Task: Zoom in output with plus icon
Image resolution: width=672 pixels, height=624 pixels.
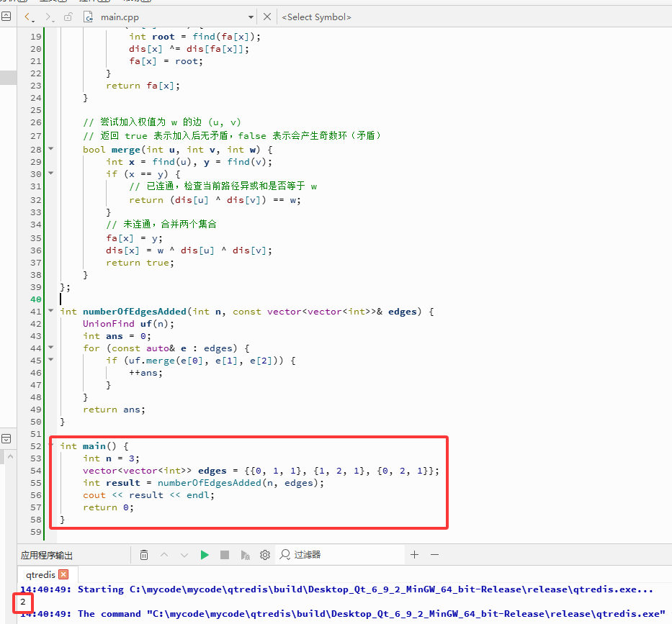Action: [414, 555]
